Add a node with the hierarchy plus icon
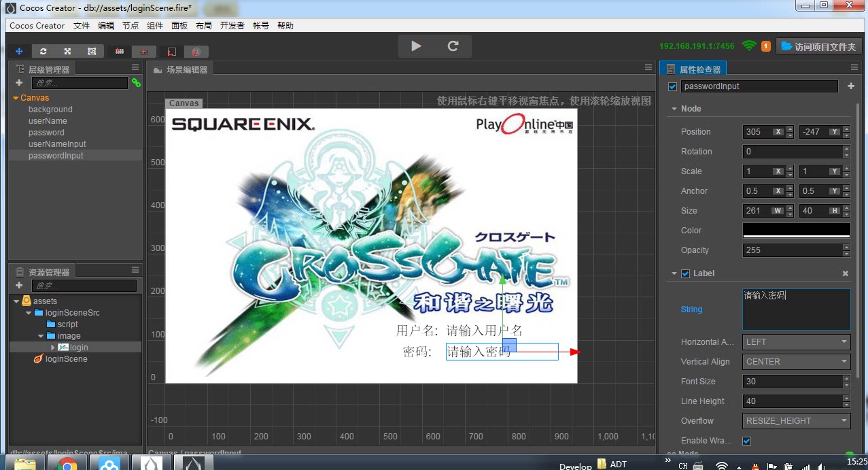The width and height of the screenshot is (868, 470). (x=19, y=83)
